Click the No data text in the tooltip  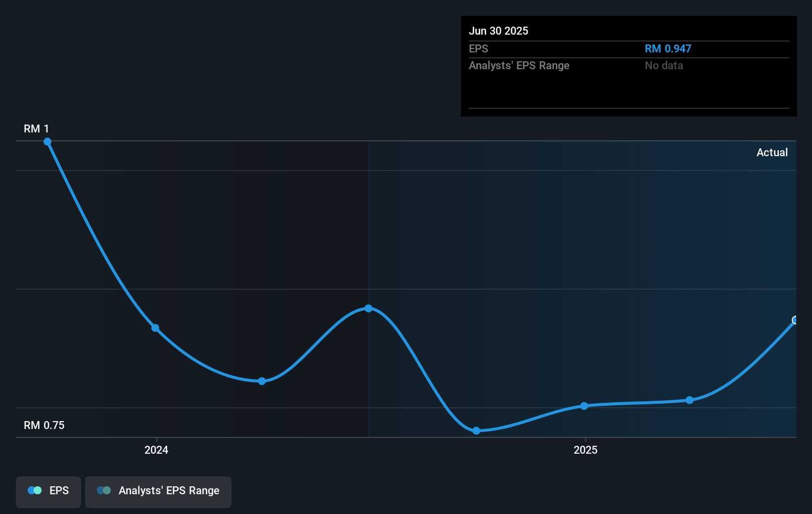tap(664, 66)
